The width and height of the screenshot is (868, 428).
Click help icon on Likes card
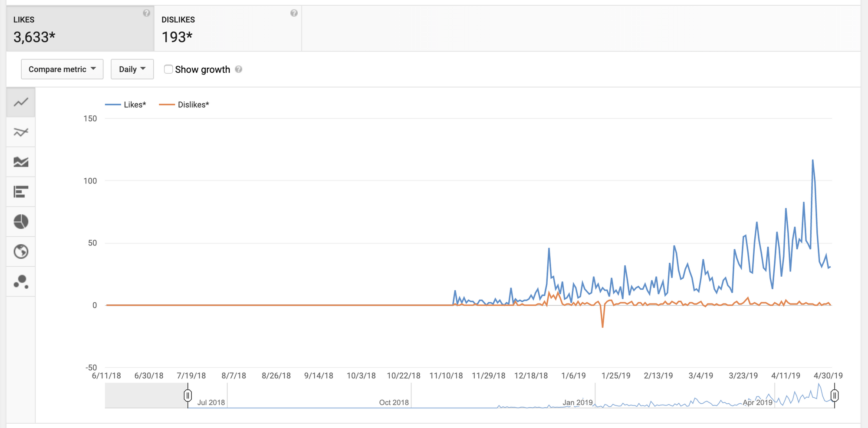[147, 13]
